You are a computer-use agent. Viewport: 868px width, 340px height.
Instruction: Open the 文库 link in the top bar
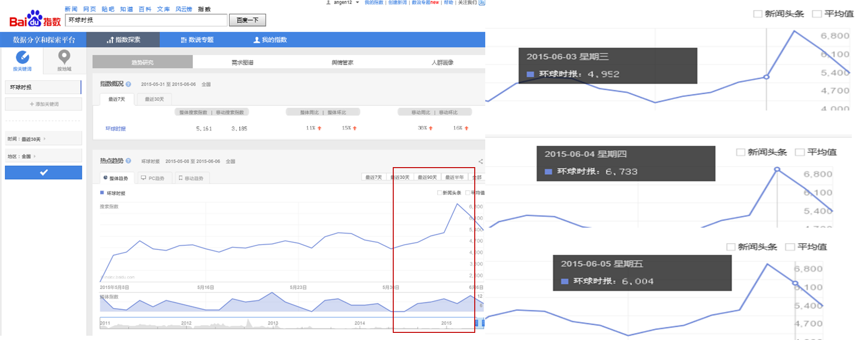(163, 9)
